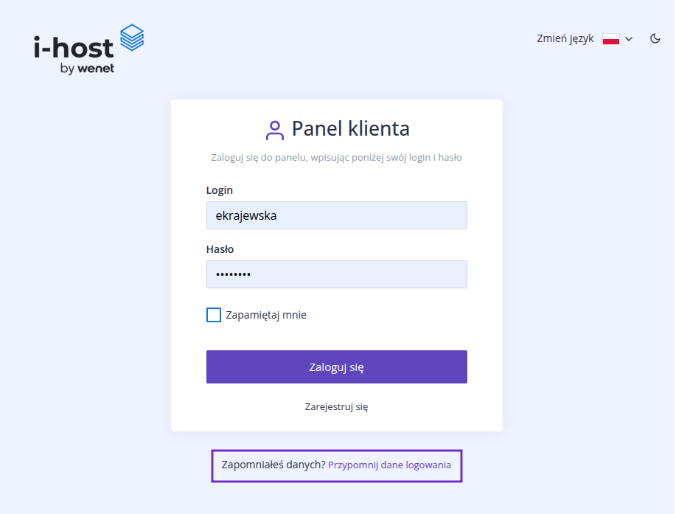Click the 'Zaloguj się do panelu' subtitle text
This screenshot has height=514, width=675.
[x=336, y=158]
